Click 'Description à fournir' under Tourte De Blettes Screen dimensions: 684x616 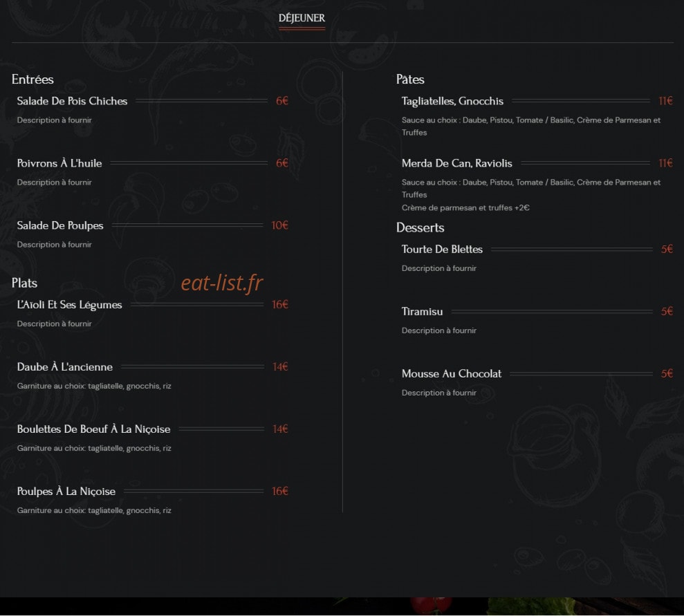click(439, 268)
